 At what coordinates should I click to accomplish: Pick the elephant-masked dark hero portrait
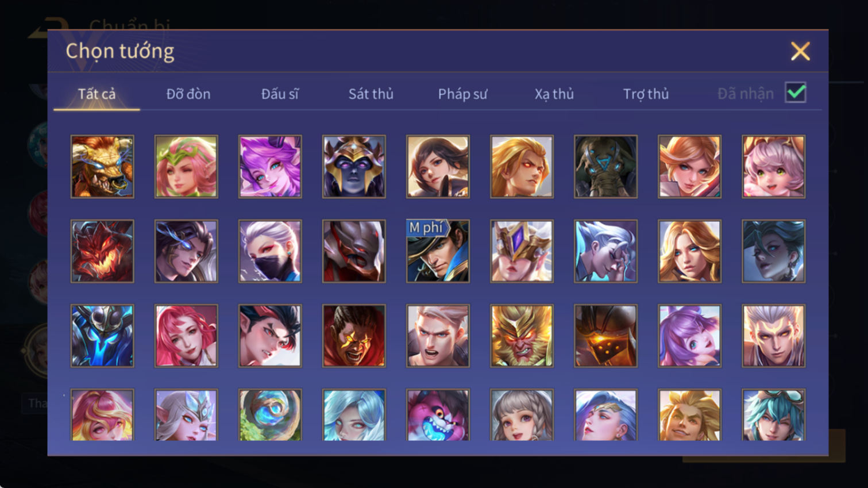click(605, 167)
